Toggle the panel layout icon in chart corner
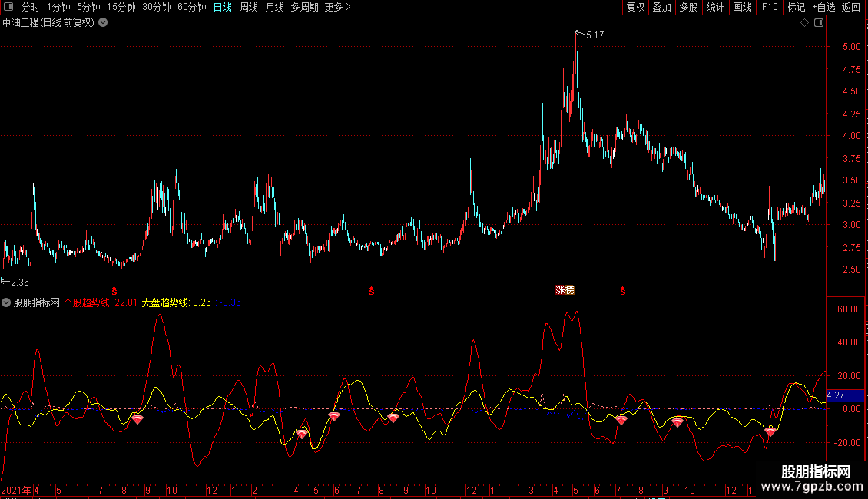 coord(819,23)
